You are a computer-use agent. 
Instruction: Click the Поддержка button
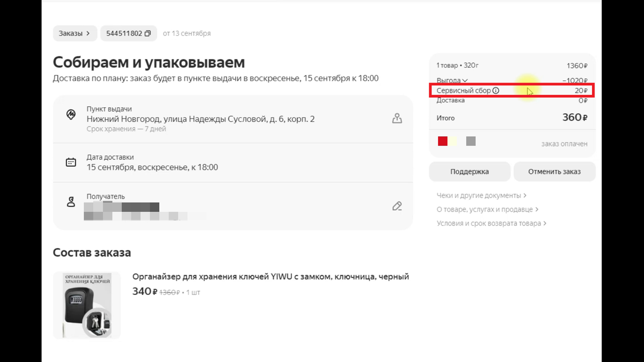point(469,171)
